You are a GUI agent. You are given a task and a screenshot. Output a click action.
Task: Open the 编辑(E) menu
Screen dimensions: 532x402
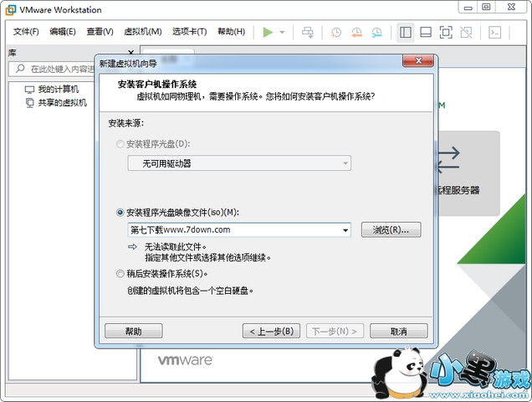(x=63, y=32)
